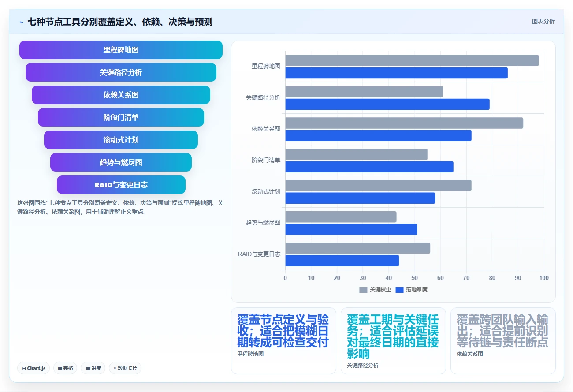Click the blue bar for 滚动式计划
The height and width of the screenshot is (392, 573).
pyautogui.click(x=360, y=198)
